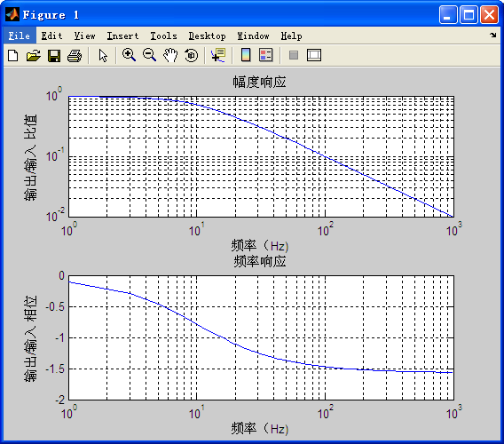The height and width of the screenshot is (444, 504).
Task: Open the Tools menu
Action: pyautogui.click(x=163, y=36)
